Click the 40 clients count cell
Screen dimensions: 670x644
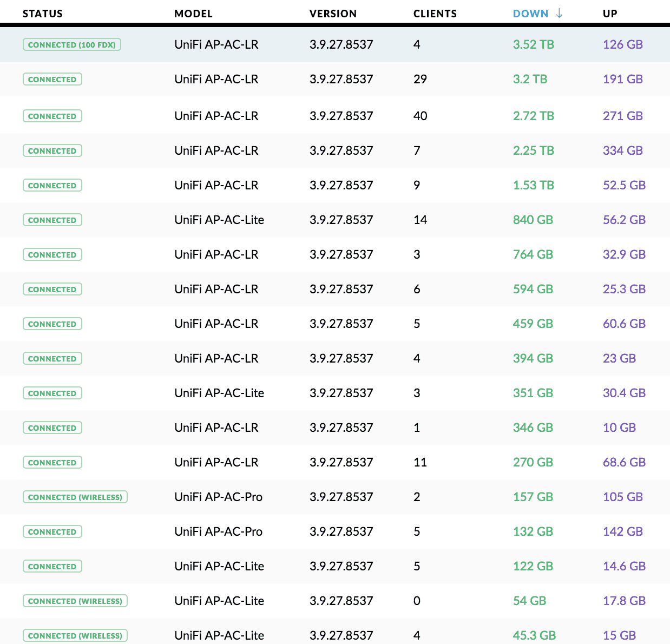[420, 116]
